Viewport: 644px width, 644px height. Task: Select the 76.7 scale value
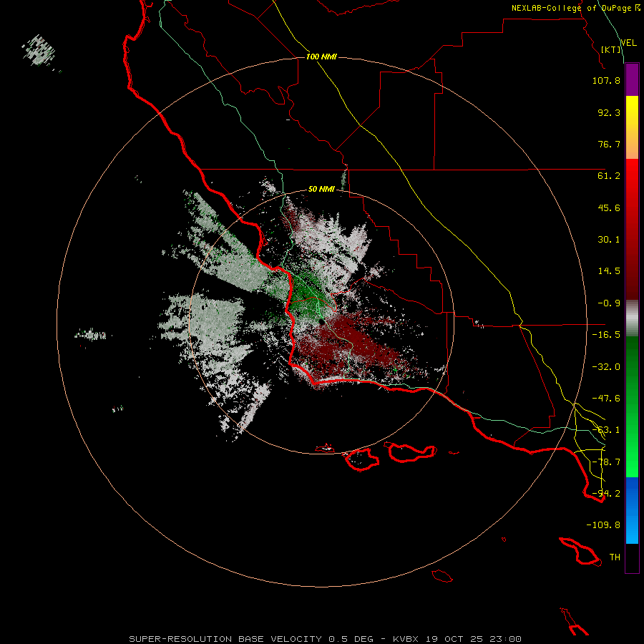(x=609, y=144)
